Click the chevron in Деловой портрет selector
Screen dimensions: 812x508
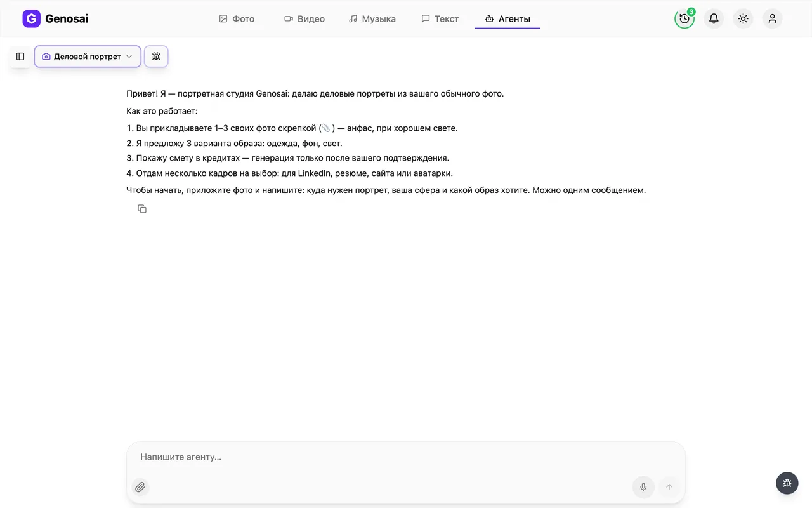coord(129,57)
